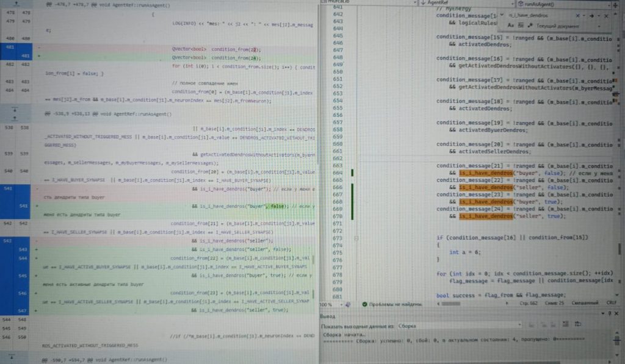Find next match with the arrow button
Screen dimensions: 625x364
591,15
